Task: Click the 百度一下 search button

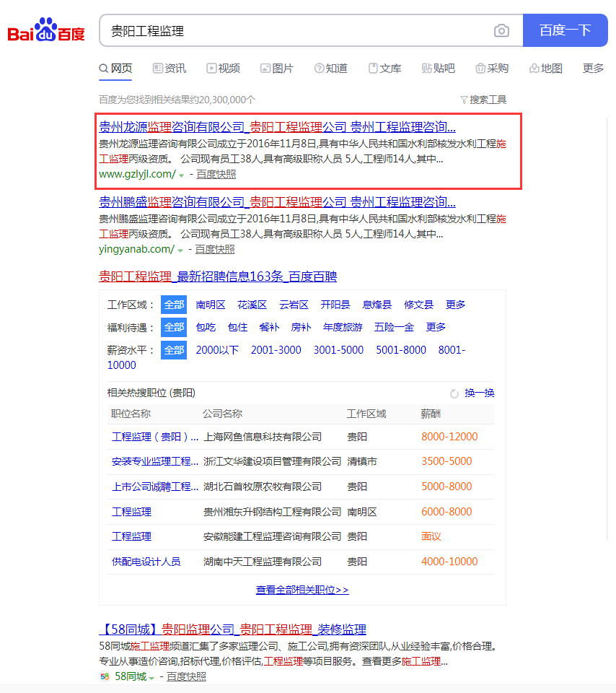Action: click(565, 30)
